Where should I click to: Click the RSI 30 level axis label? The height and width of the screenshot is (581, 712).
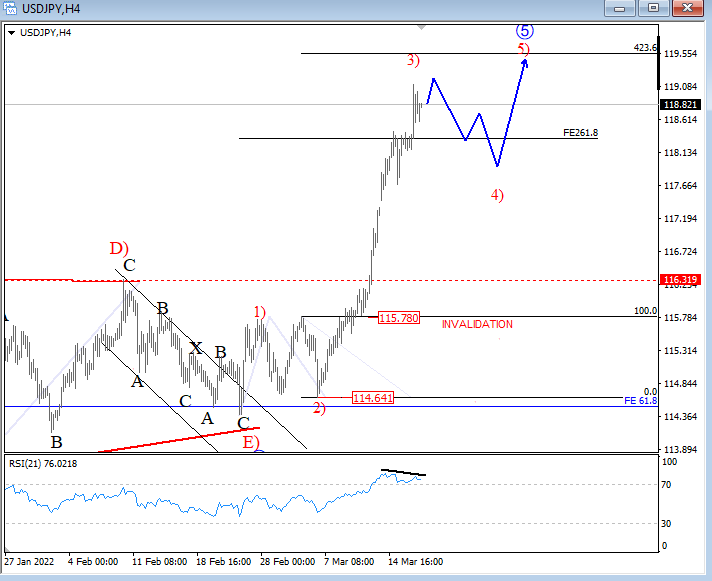pos(666,524)
